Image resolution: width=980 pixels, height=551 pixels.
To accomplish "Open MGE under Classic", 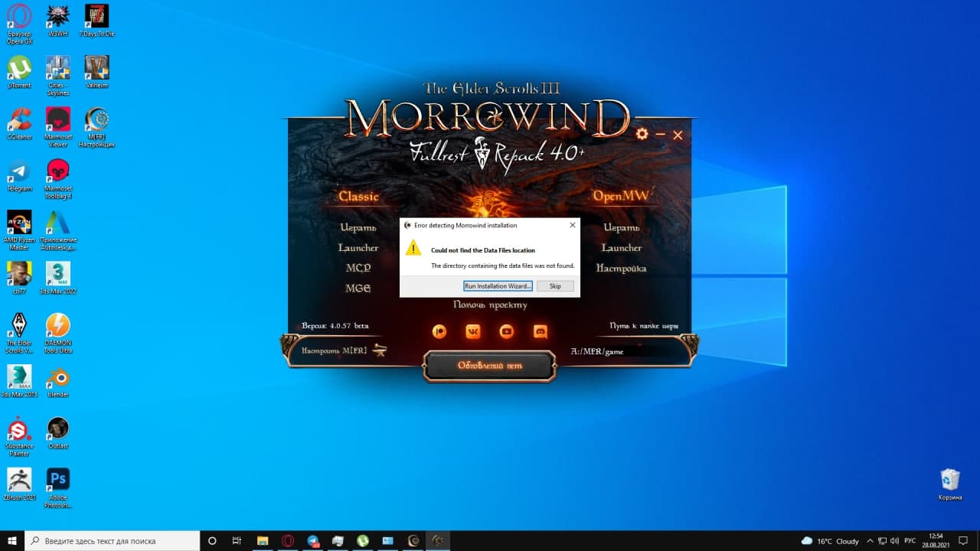I will [358, 289].
